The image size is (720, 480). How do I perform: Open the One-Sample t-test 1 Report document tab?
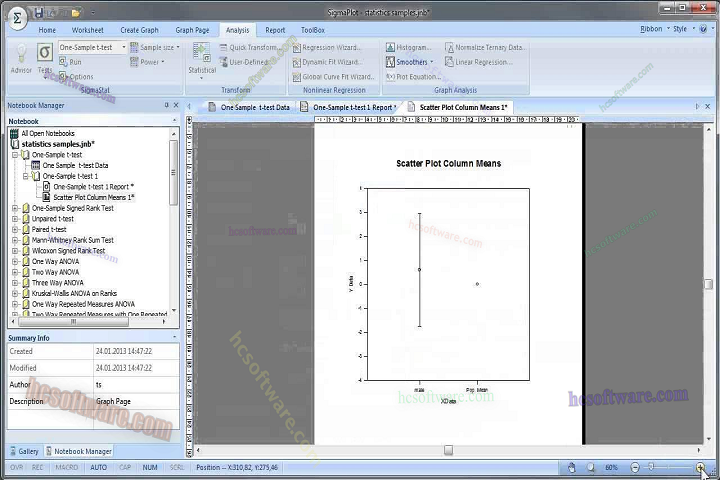pos(348,107)
